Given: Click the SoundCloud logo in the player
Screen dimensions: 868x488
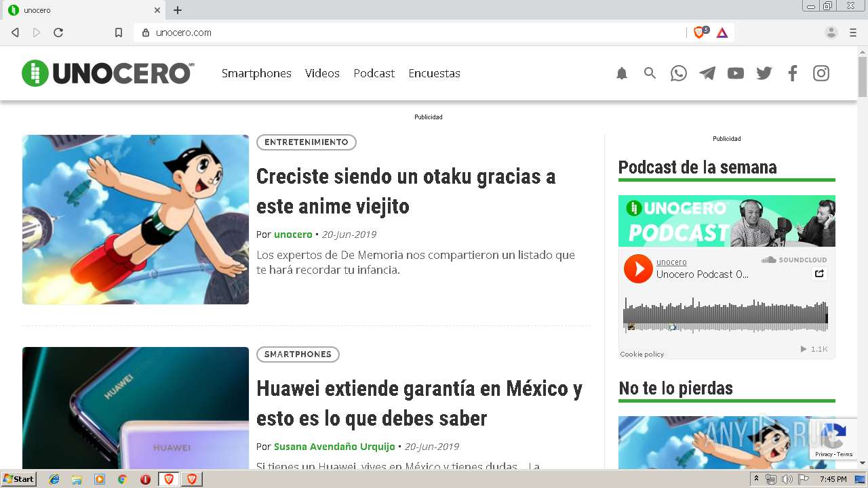Looking at the screenshot, I should coord(794,260).
